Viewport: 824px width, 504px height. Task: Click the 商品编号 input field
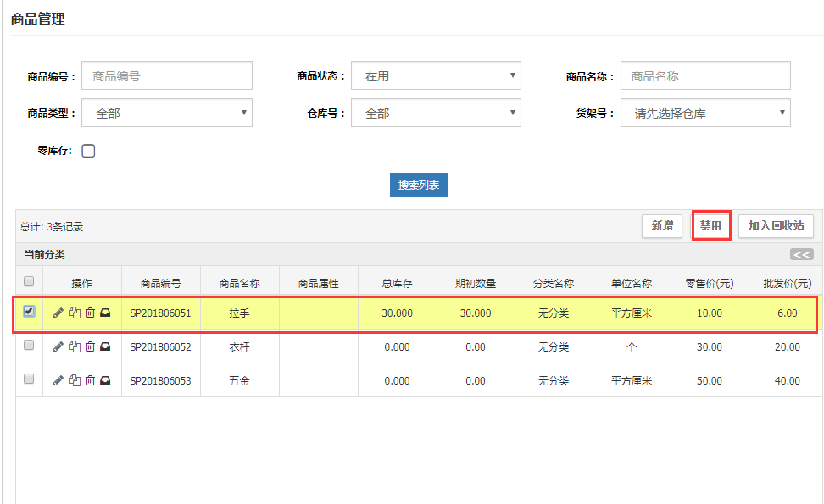tap(167, 76)
